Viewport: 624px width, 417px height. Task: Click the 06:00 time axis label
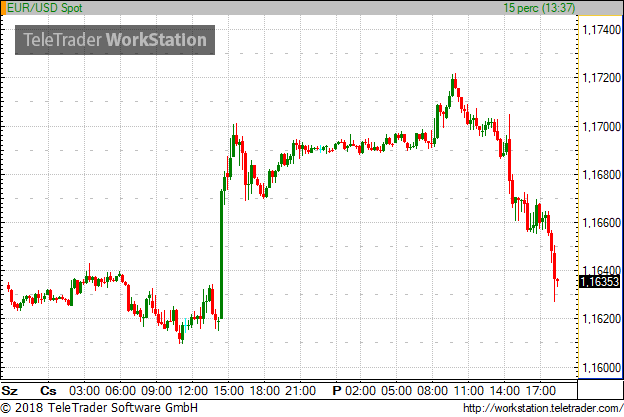pyautogui.click(x=120, y=391)
